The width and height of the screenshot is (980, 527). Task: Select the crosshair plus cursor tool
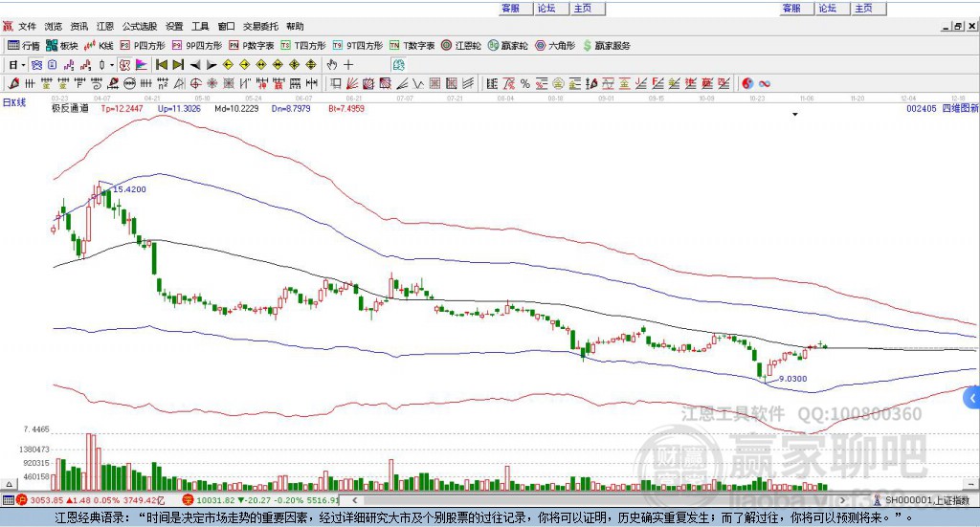click(348, 65)
